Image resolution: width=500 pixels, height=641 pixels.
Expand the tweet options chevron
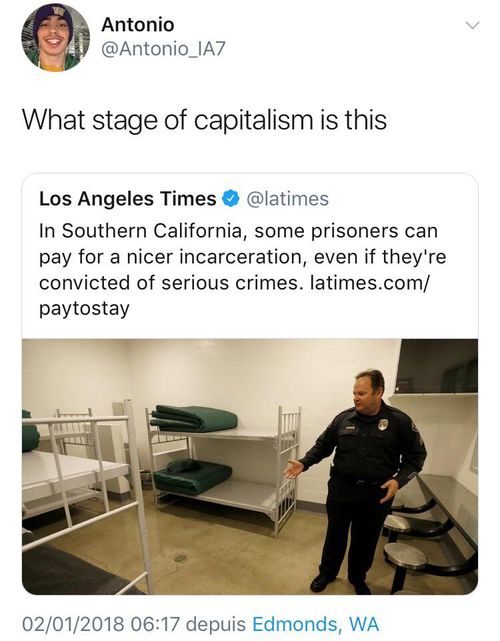click(472, 26)
